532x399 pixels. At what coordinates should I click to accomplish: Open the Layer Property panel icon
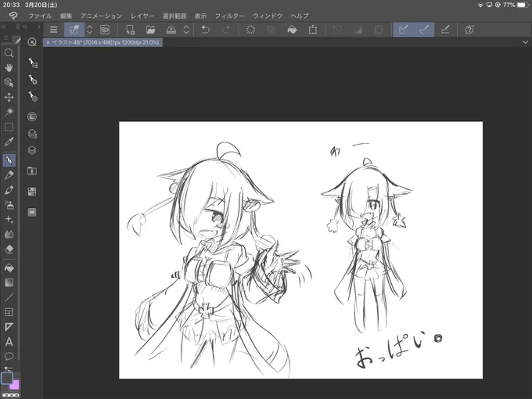32,134
